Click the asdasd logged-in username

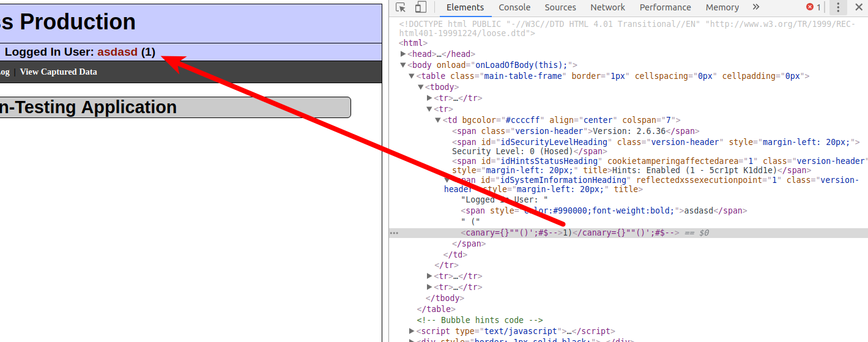click(117, 52)
